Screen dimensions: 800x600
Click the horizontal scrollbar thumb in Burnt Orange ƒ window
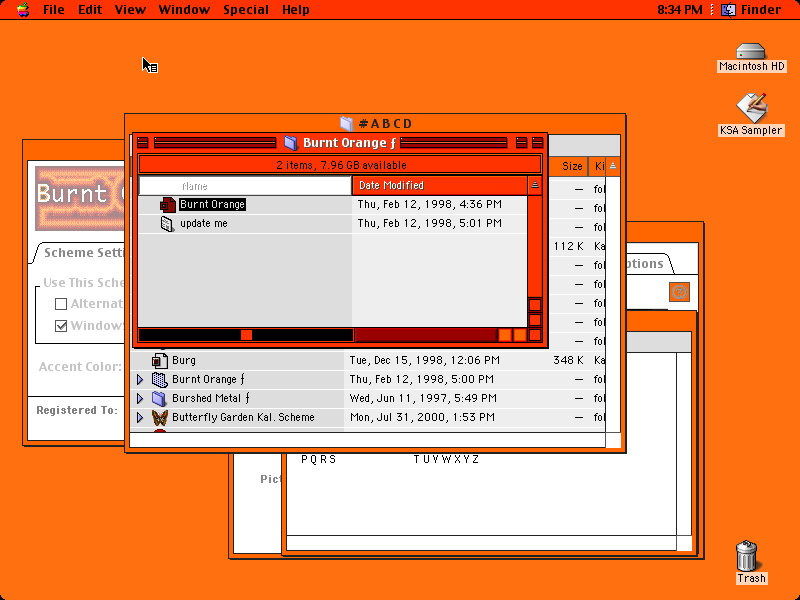tap(246, 335)
